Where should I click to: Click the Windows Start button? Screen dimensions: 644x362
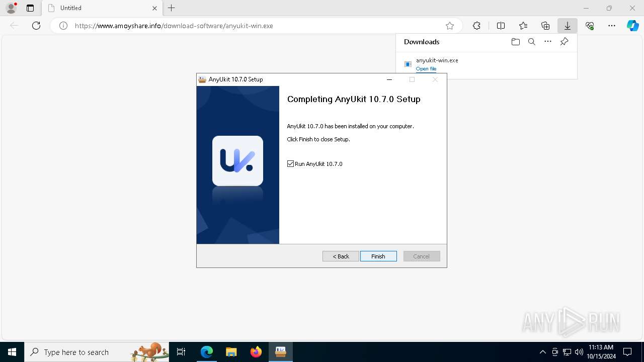12,352
